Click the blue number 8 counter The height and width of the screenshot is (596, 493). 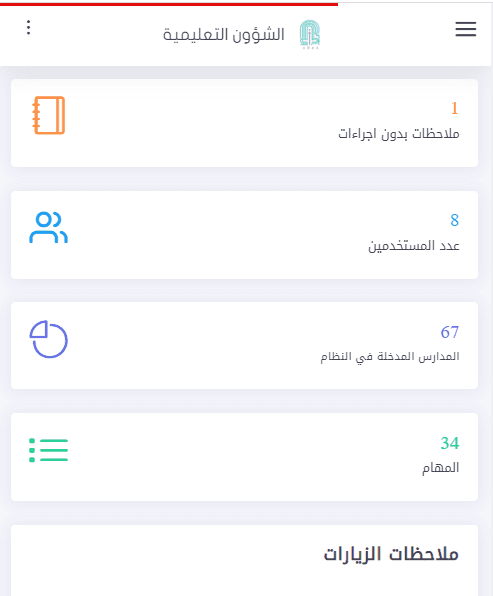(x=455, y=220)
